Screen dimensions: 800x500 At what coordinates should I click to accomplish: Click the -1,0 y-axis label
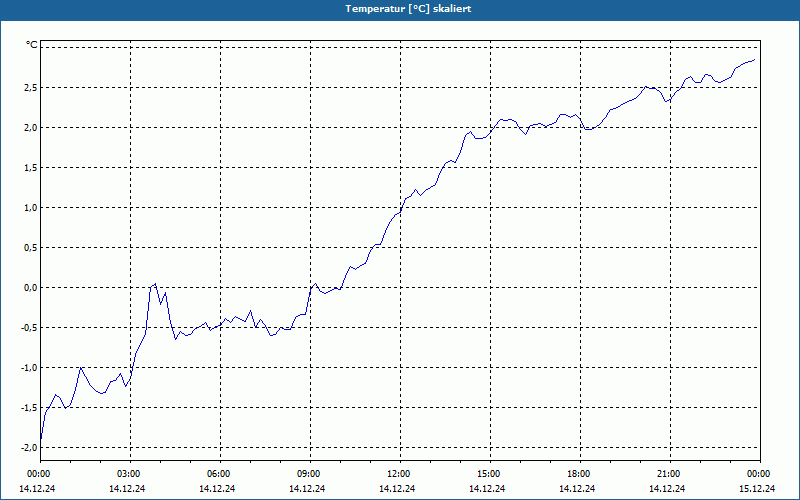pyautogui.click(x=29, y=368)
